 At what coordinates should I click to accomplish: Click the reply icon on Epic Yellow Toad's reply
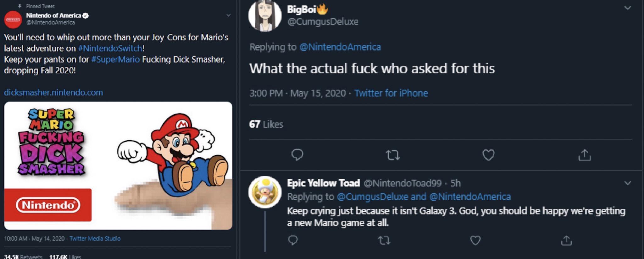[x=293, y=240]
